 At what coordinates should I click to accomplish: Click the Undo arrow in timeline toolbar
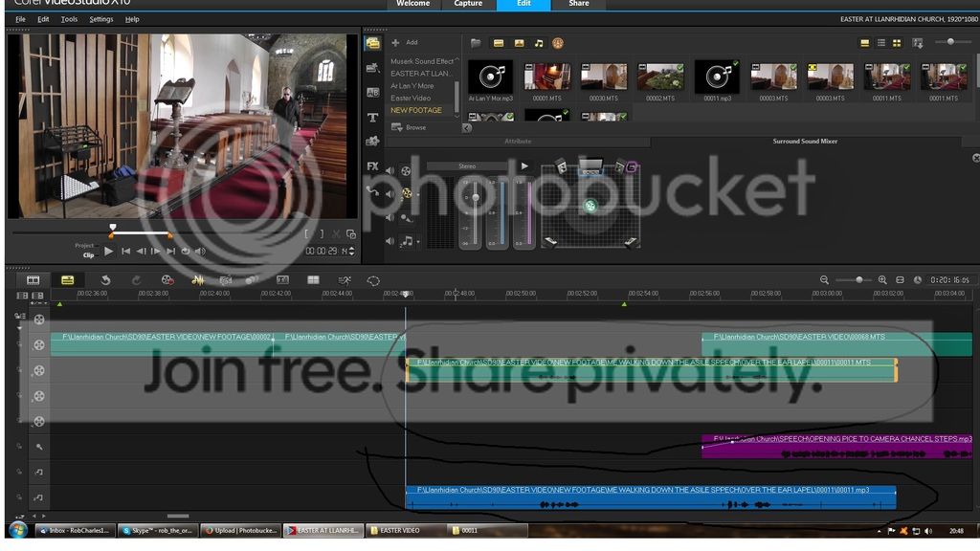coord(105,279)
